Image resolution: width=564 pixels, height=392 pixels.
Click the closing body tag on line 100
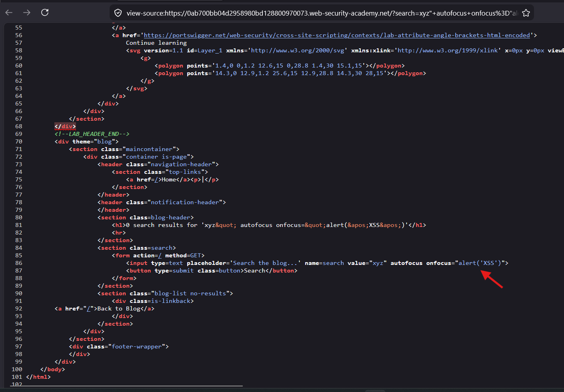click(x=53, y=369)
